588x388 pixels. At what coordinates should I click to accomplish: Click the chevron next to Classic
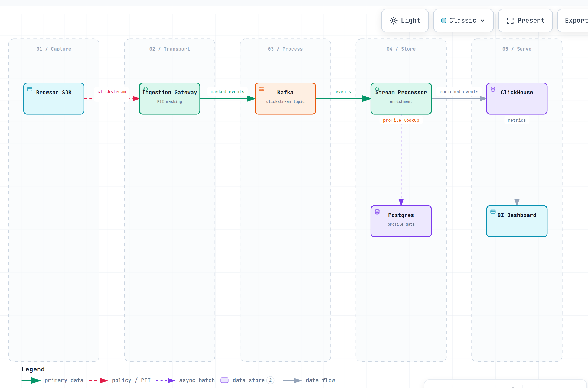pyautogui.click(x=482, y=21)
